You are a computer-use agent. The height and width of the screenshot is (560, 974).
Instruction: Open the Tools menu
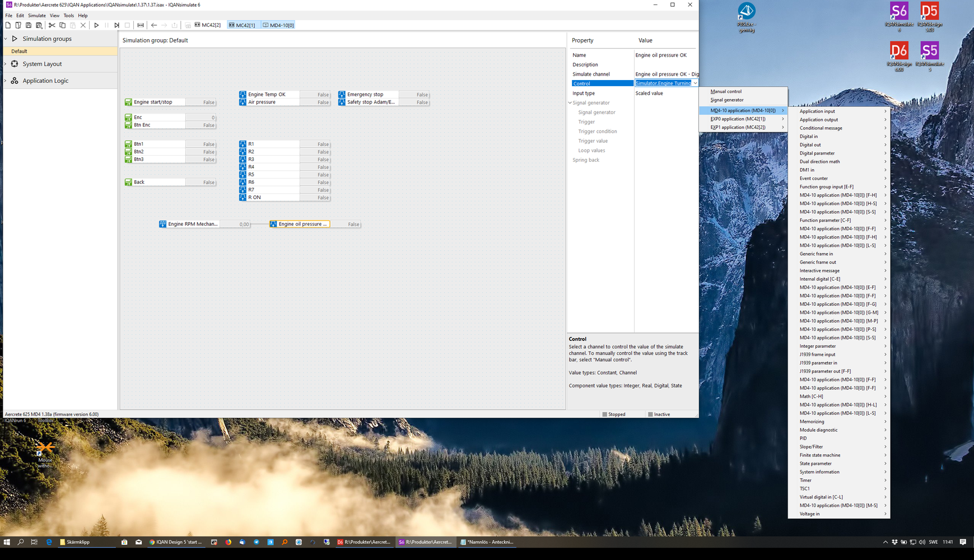[68, 16]
